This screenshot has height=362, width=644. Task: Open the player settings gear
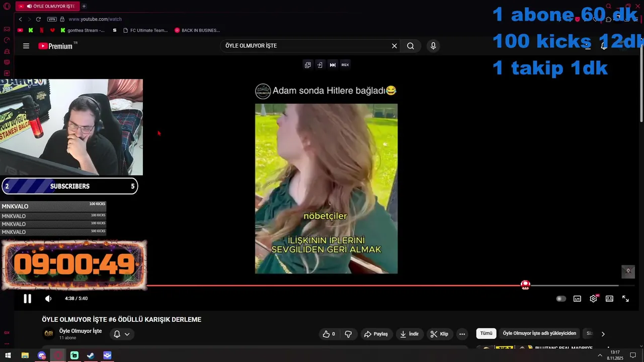point(594,299)
